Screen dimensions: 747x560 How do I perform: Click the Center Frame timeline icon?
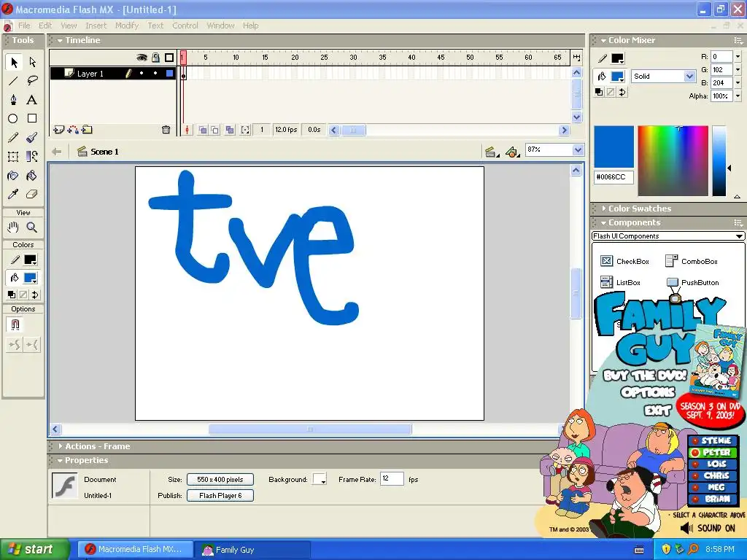coord(187,130)
